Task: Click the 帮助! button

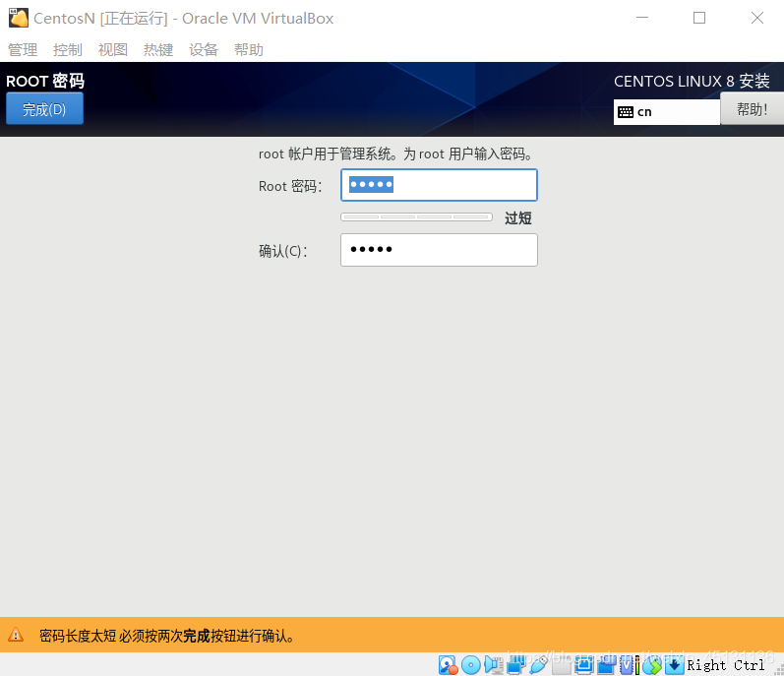Action: 752,109
